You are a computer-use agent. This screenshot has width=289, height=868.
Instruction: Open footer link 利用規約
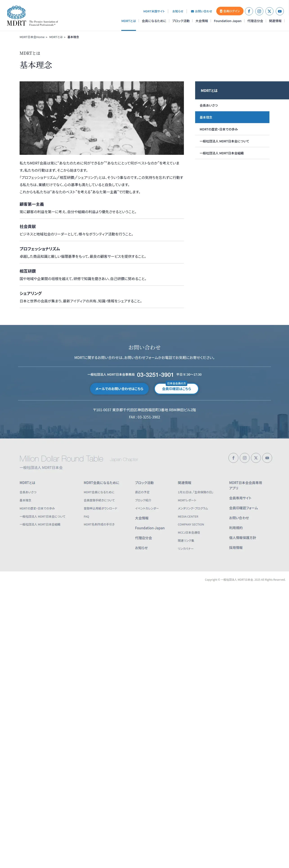tap(236, 528)
